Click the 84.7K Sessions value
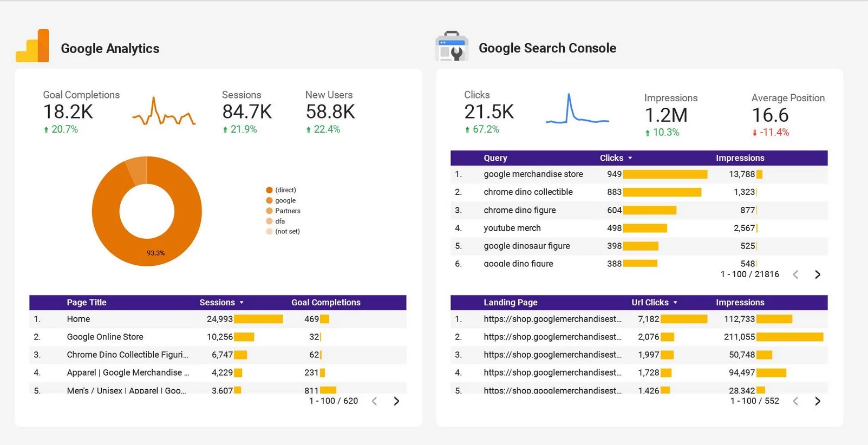The width and height of the screenshot is (868, 445). click(x=247, y=112)
